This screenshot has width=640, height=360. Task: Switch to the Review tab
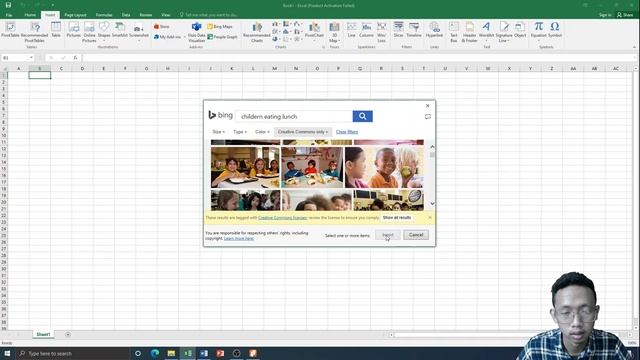click(146, 15)
